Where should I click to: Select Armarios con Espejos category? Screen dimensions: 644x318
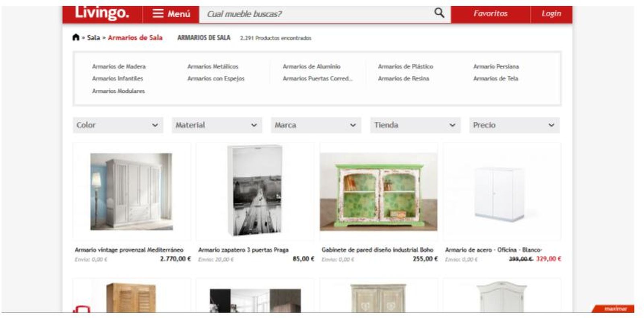[x=216, y=78]
